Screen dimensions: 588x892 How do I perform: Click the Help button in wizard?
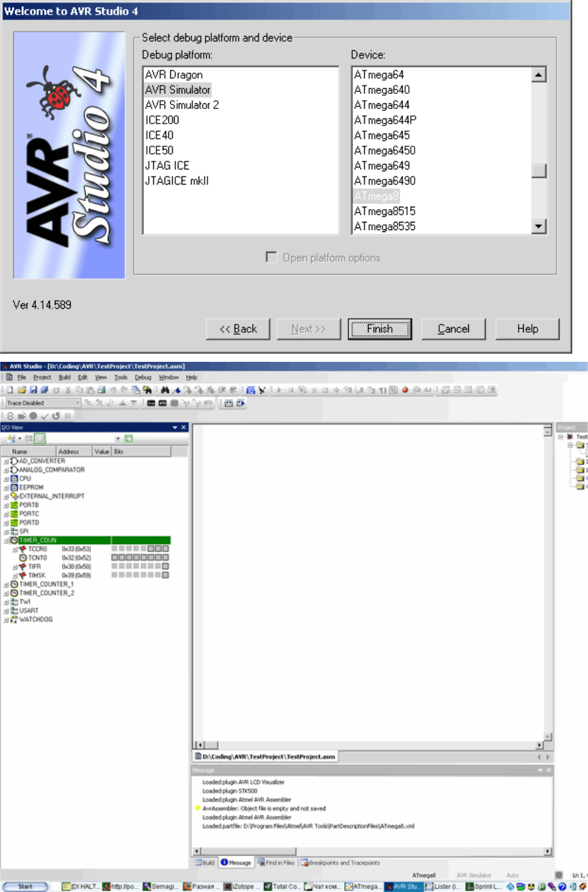click(527, 329)
